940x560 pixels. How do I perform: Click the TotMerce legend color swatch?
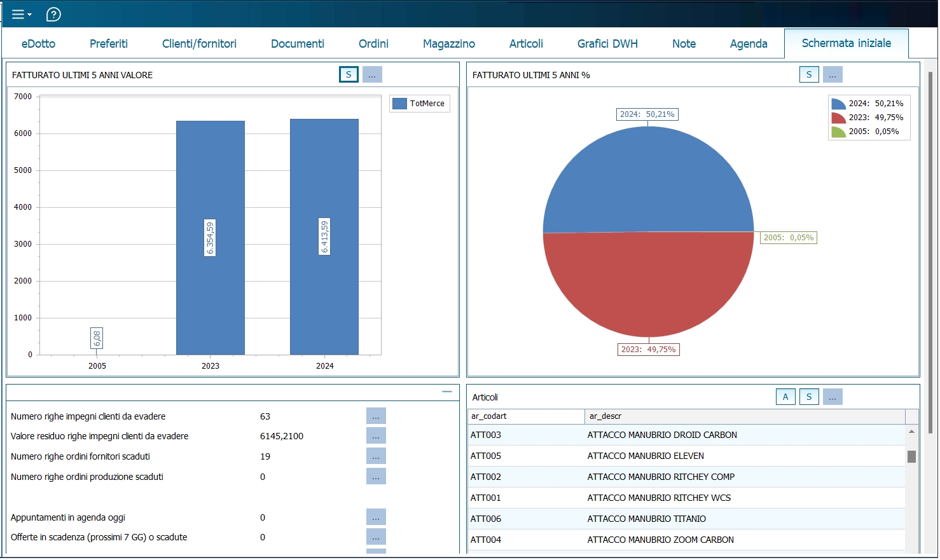[x=399, y=104]
